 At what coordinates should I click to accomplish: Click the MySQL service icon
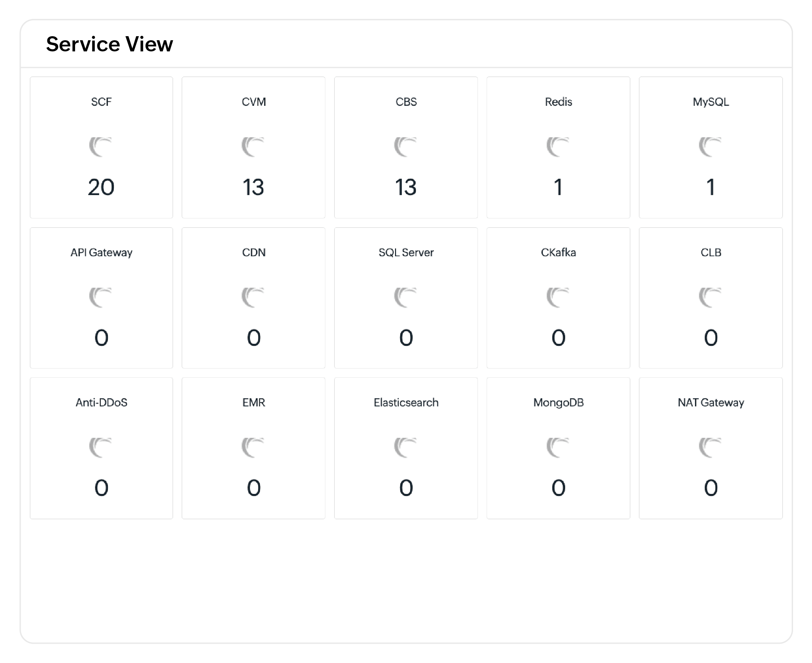(x=710, y=147)
